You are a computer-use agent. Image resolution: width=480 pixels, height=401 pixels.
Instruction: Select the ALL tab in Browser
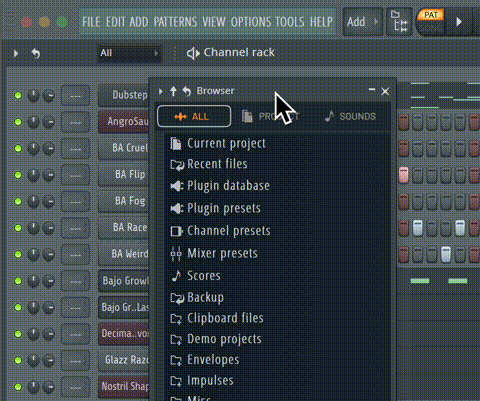(x=194, y=116)
